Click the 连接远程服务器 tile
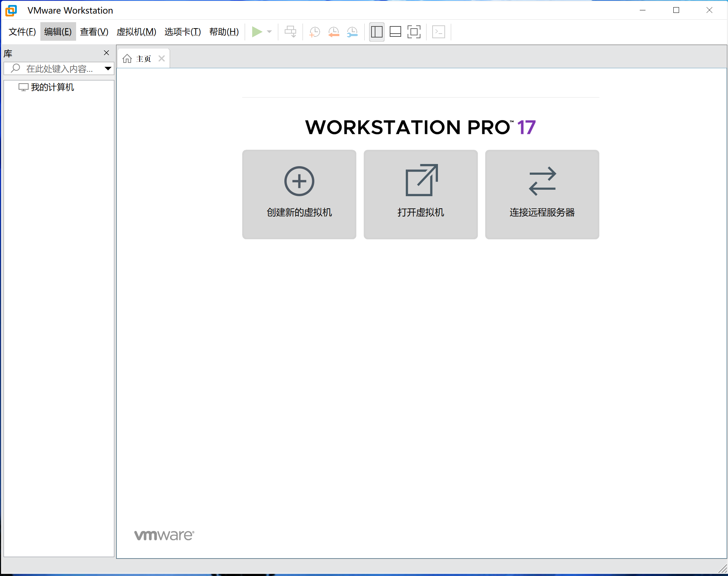728x576 pixels. (542, 194)
